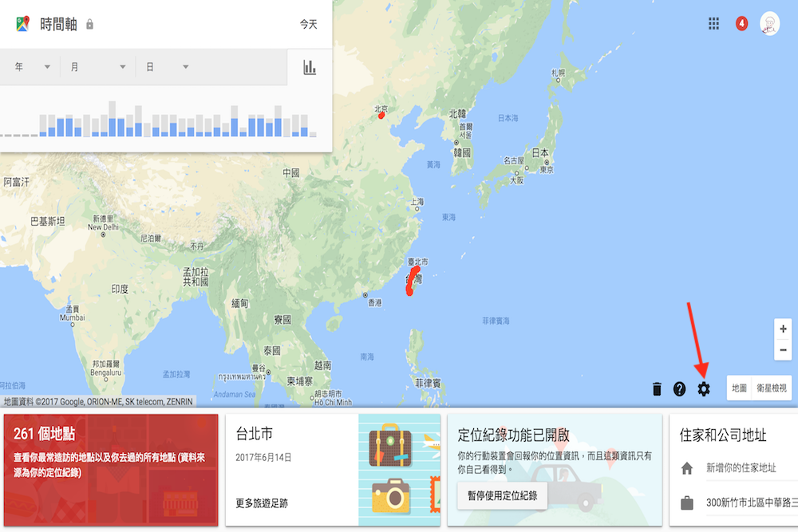Expand the 年 year dropdown
This screenshot has width=798, height=532.
click(32, 67)
